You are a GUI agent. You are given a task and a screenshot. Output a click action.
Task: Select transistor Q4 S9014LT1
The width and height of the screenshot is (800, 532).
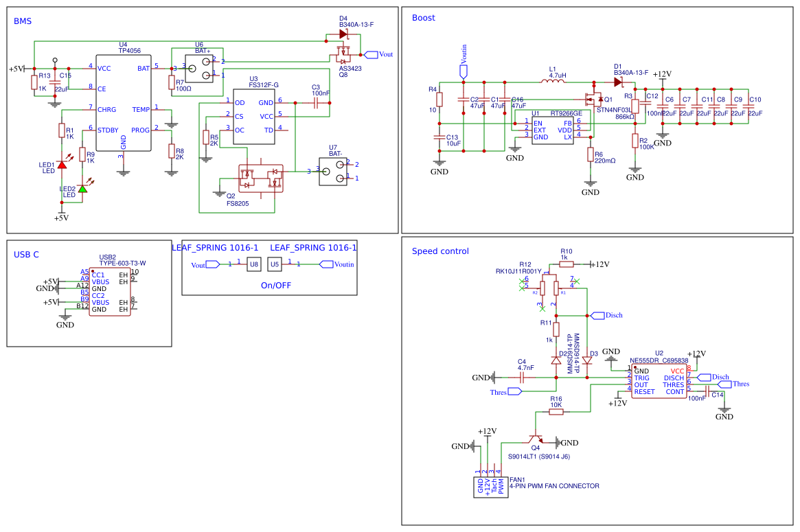coord(535,439)
